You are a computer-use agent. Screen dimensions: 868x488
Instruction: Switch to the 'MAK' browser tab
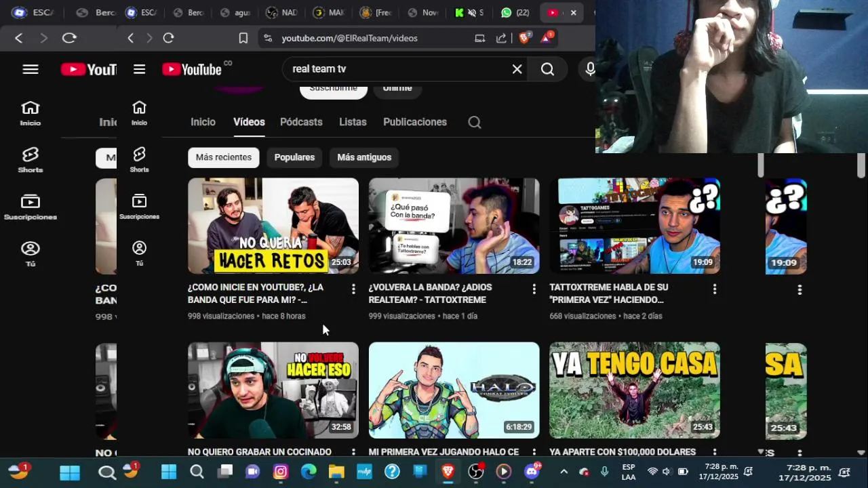[329, 13]
